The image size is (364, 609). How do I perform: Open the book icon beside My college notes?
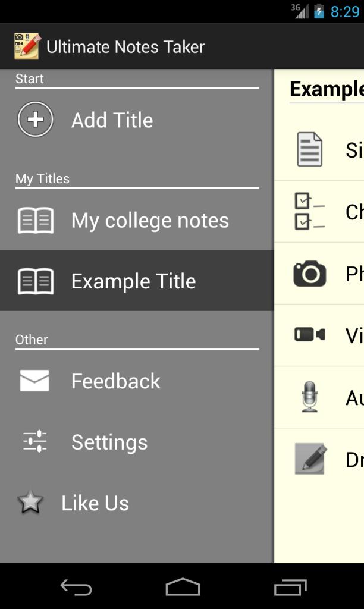click(x=36, y=219)
